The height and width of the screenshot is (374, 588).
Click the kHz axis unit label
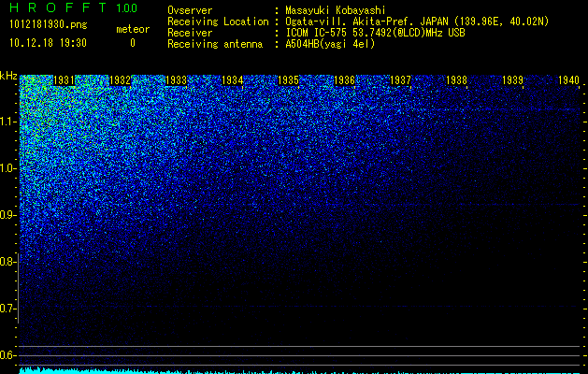[8, 76]
